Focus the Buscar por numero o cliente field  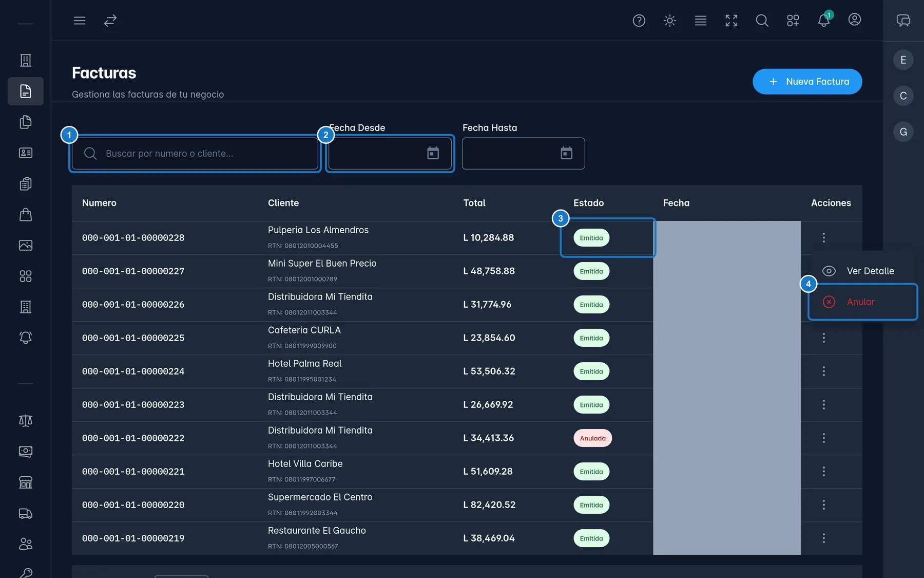[x=195, y=154]
